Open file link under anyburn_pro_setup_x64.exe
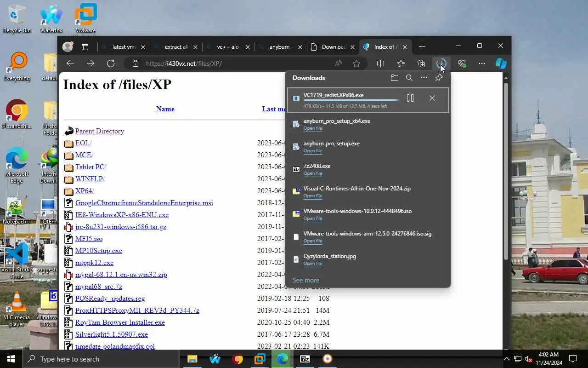The height and width of the screenshot is (368, 588). [x=313, y=128]
